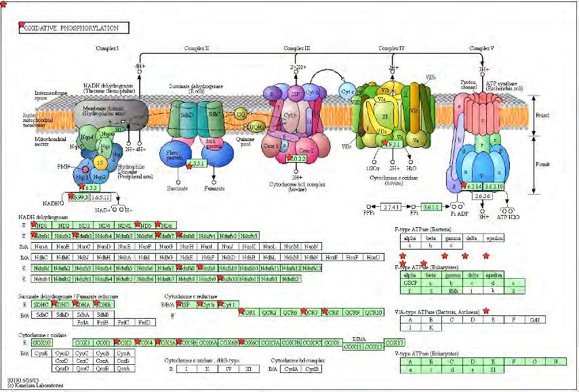579x392 pixels.
Task: Click the FrdA box
Action: 83,322
